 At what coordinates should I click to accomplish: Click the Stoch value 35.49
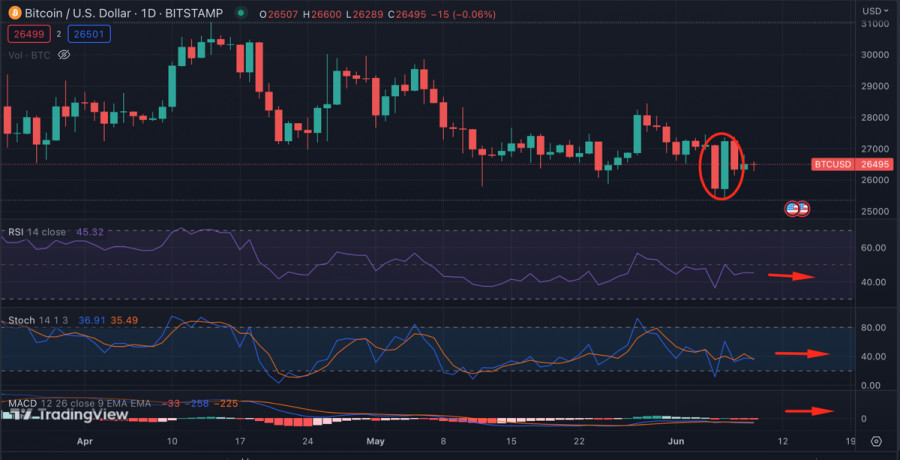click(124, 320)
